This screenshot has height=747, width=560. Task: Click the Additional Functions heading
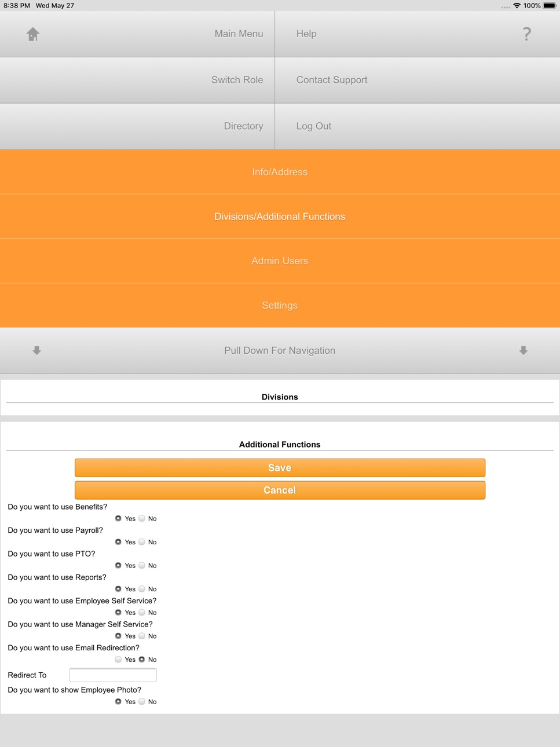(280, 445)
